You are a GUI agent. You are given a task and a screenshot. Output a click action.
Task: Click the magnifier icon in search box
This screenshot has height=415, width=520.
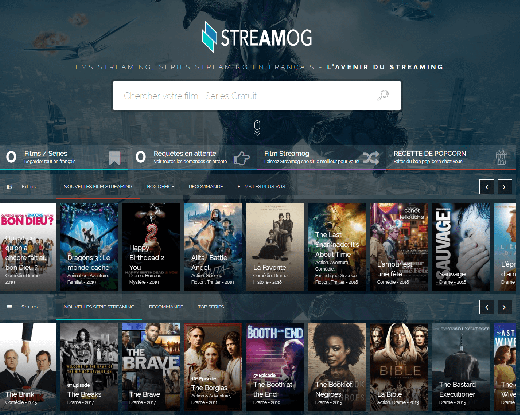383,95
